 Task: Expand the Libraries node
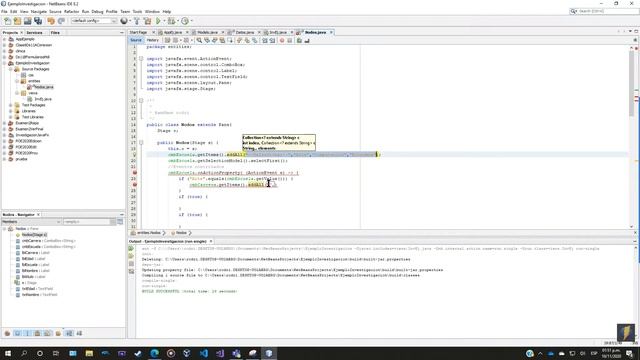pos(11,111)
